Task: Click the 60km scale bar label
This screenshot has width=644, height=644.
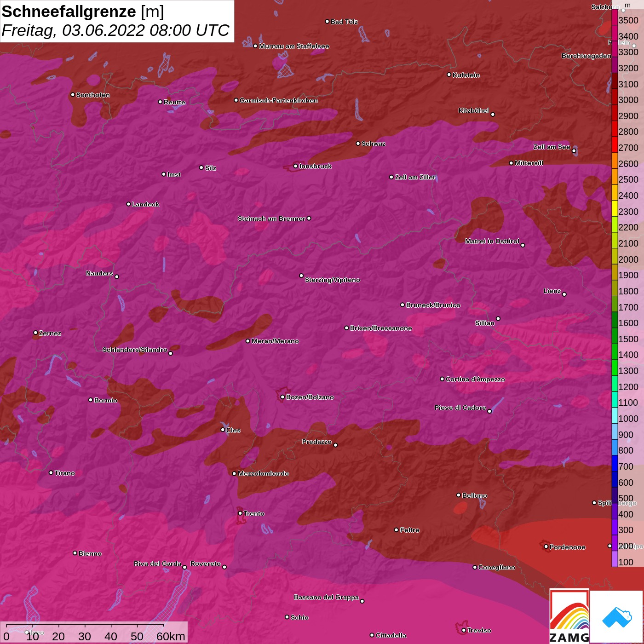Action: coord(171,636)
